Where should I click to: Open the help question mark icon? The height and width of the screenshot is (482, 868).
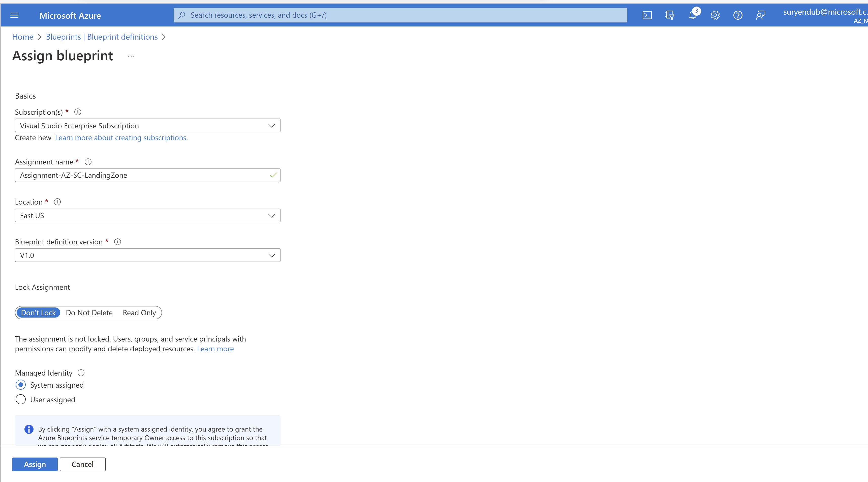tap(738, 15)
